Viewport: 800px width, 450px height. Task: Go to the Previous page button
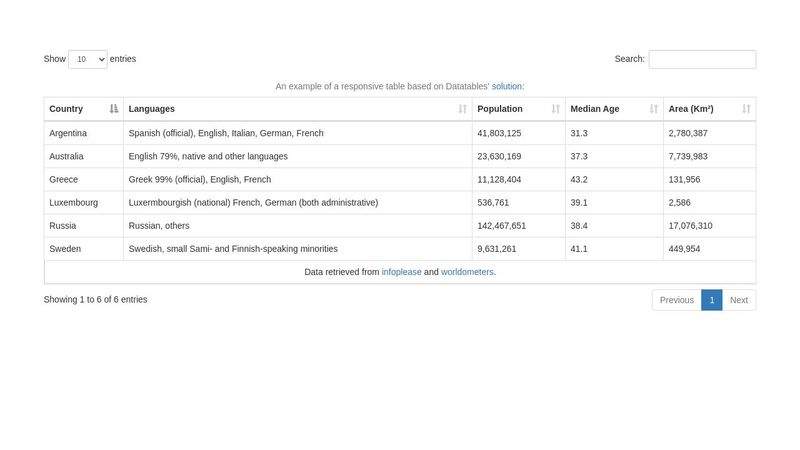(x=677, y=300)
